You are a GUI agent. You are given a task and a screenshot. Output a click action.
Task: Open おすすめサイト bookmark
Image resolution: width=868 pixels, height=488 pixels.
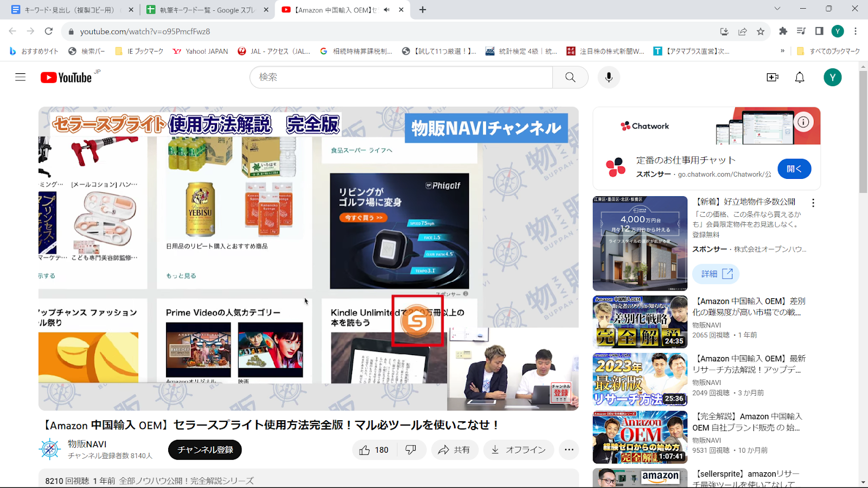(34, 51)
